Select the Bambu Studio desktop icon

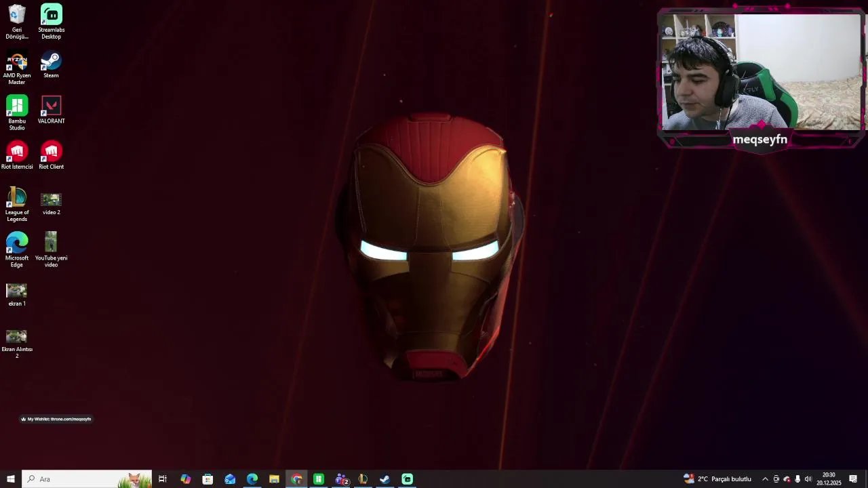click(x=17, y=113)
